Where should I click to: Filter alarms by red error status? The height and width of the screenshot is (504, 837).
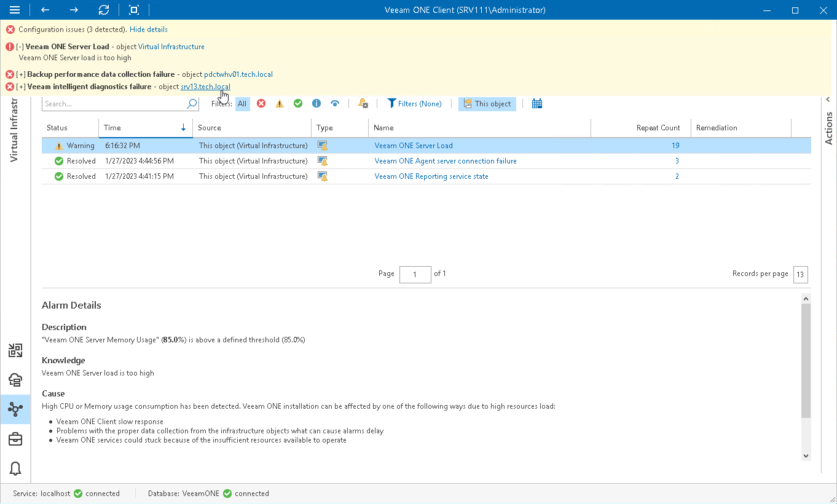[261, 104]
